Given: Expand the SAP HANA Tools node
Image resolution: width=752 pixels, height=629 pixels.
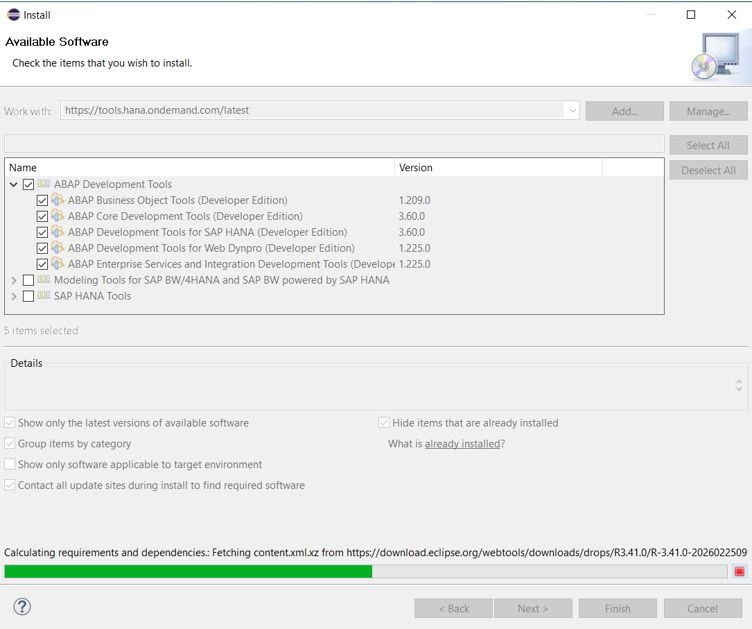Looking at the screenshot, I should click(14, 296).
